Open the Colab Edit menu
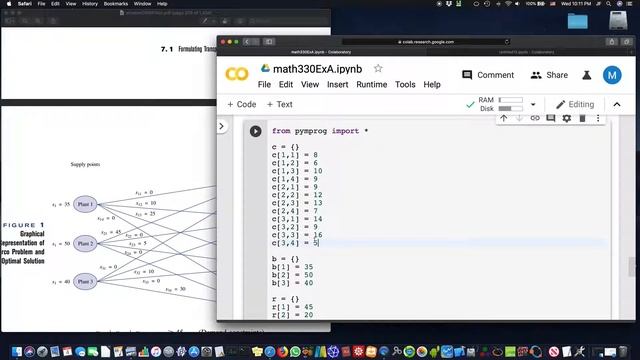This screenshot has width=640, height=360. 286,84
